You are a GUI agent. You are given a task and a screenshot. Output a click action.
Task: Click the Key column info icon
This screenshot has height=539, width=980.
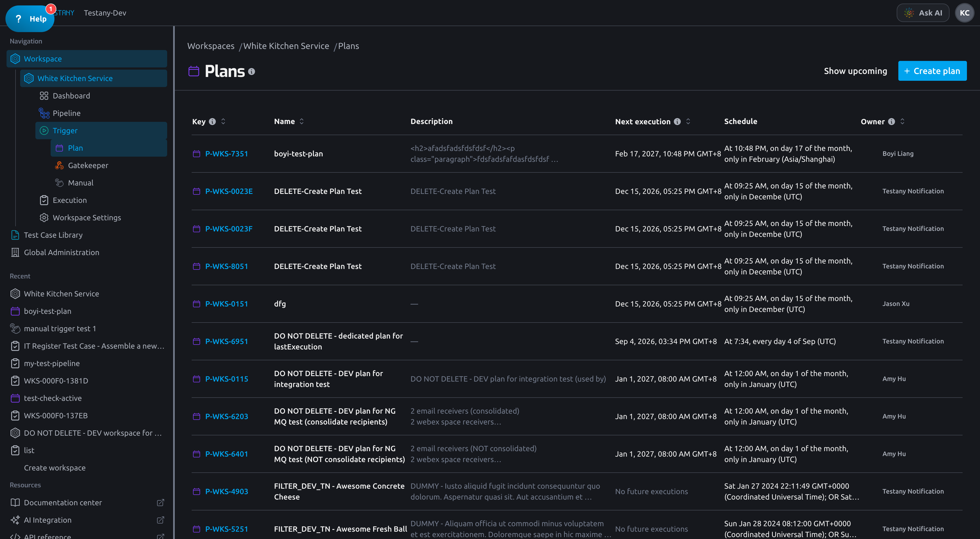coord(212,122)
